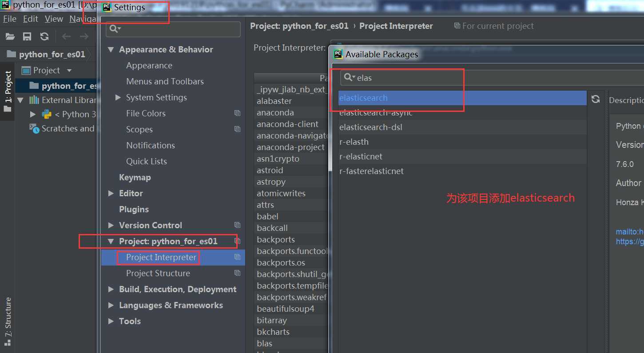Expand the Version Control section
The height and width of the screenshot is (353, 644).
tap(111, 225)
